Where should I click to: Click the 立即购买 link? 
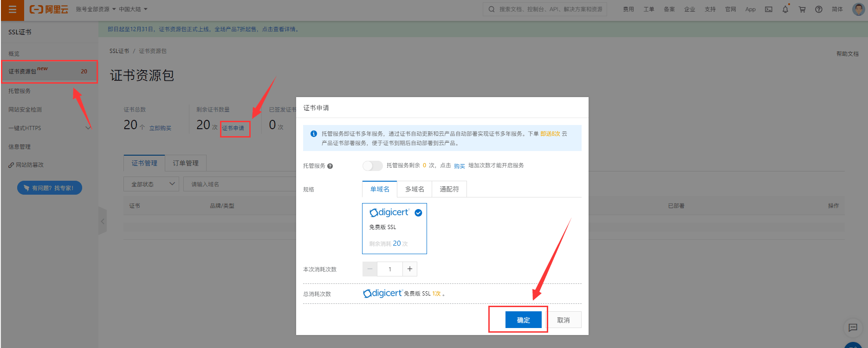pyautogui.click(x=160, y=128)
